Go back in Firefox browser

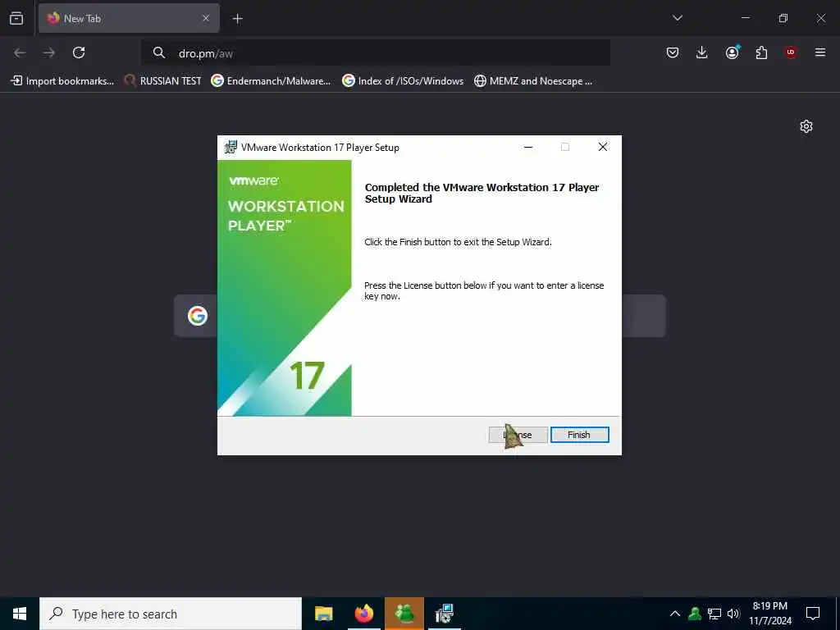click(x=20, y=52)
